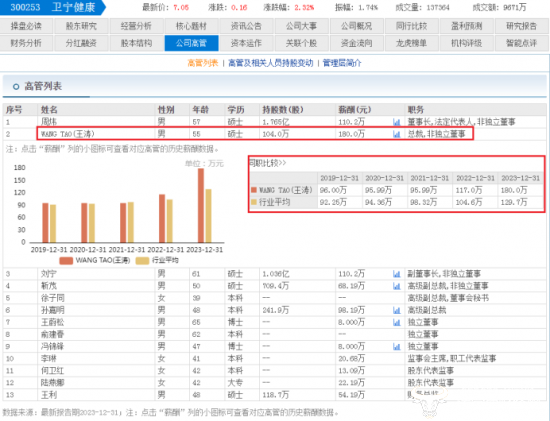Select the 龙虎榜单 tab
This screenshot has height=421, width=550.
pos(411,43)
